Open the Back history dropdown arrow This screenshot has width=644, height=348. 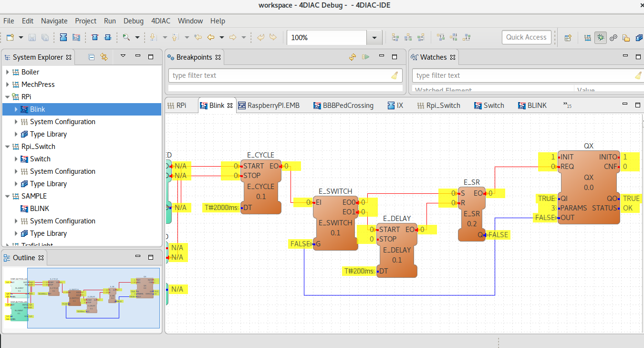click(221, 37)
